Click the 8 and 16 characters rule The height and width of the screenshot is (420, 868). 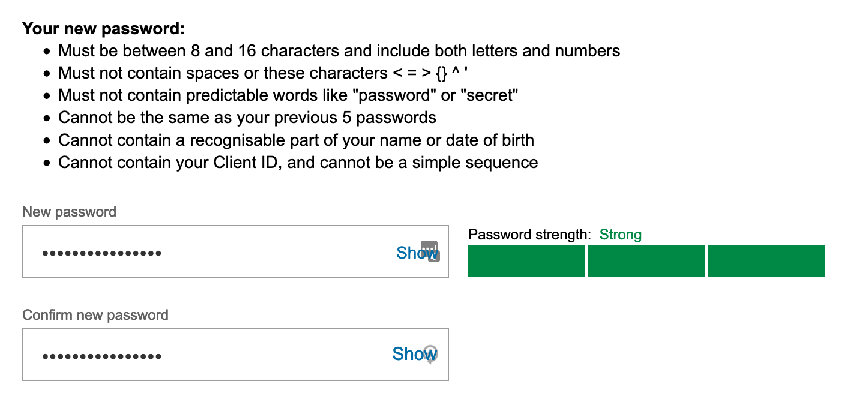click(x=339, y=51)
